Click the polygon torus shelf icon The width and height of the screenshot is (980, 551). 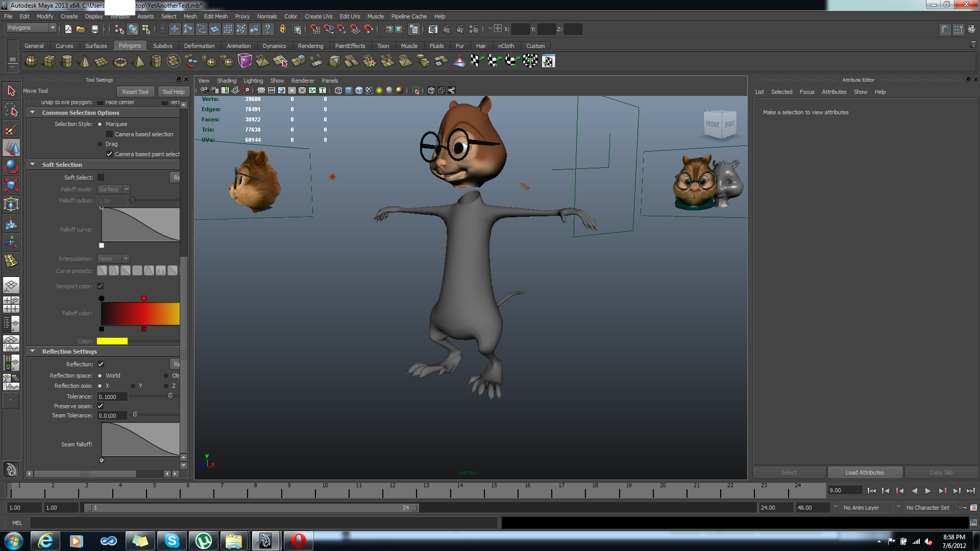(x=120, y=62)
